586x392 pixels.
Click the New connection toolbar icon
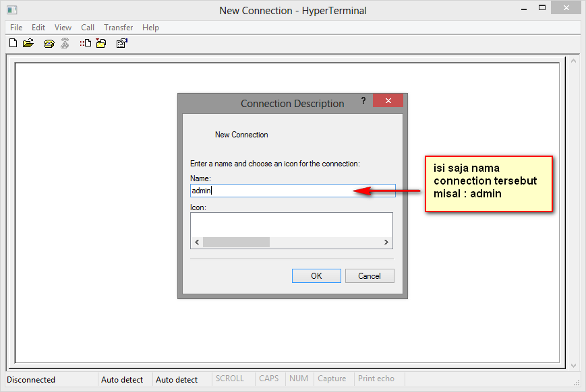[13, 43]
